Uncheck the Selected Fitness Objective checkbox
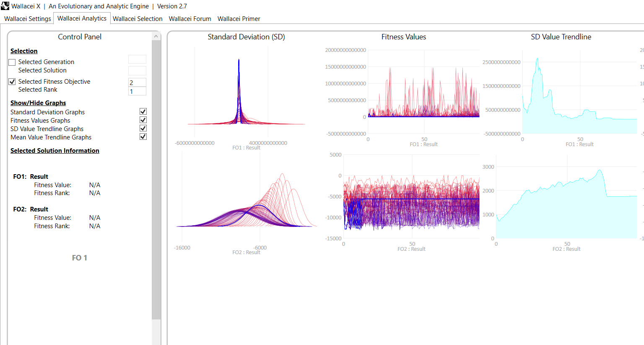This screenshot has height=345, width=644. 12,82
